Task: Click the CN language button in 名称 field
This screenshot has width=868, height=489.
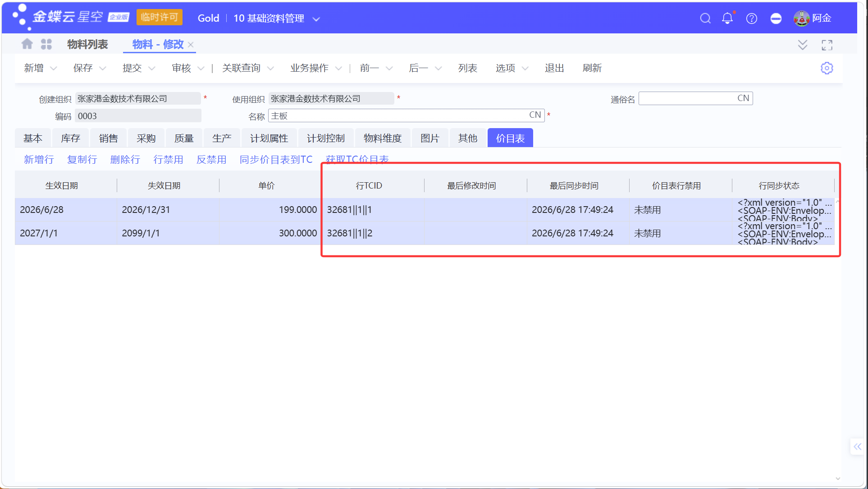Action: click(x=535, y=115)
